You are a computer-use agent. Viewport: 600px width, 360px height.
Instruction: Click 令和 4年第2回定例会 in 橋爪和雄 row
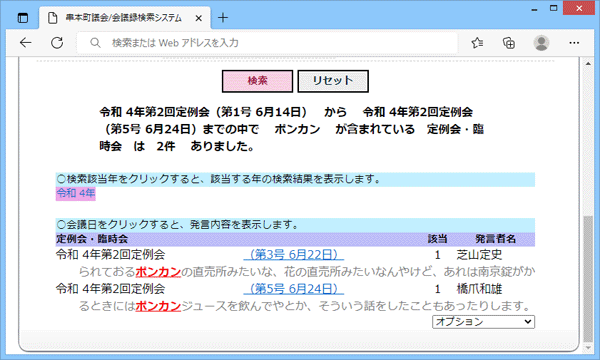coord(111,289)
